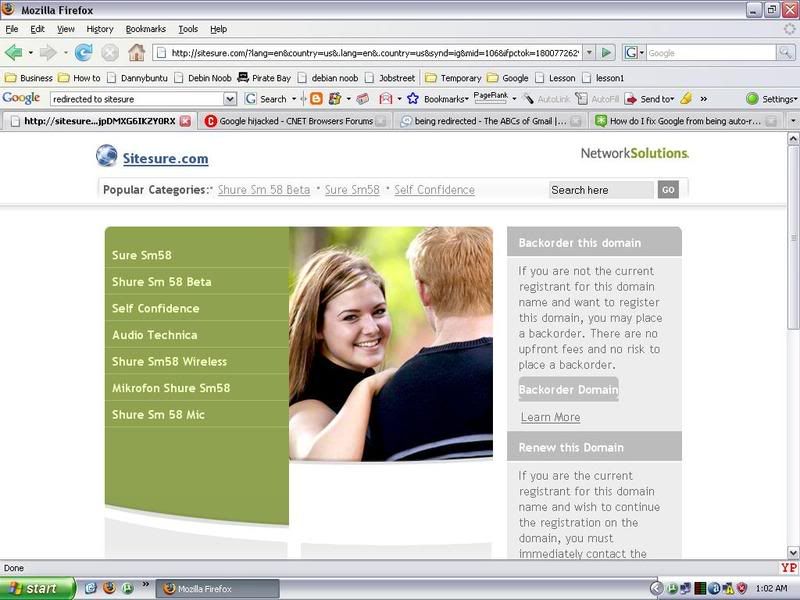Go back with the green Back arrow
Screen dimensions: 800x600
tap(14, 52)
